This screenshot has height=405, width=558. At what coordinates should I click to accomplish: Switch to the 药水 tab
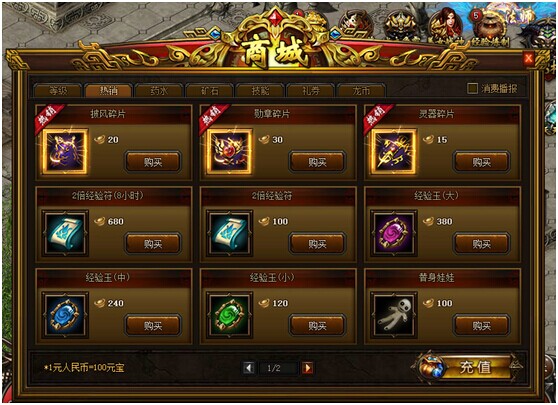point(159,91)
